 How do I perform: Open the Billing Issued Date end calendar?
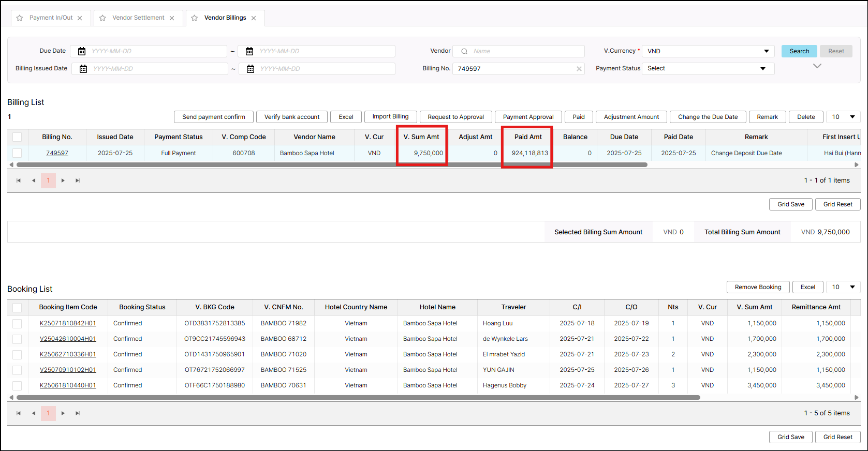(x=251, y=69)
